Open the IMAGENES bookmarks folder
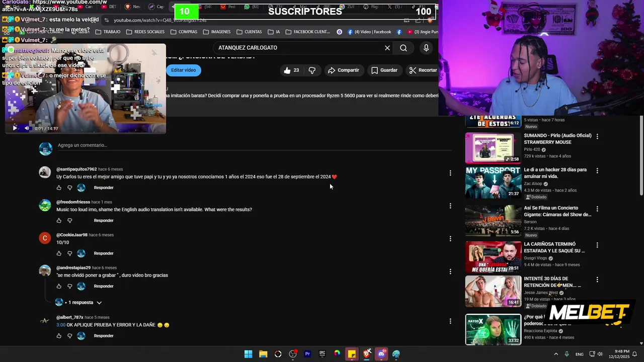Image resolution: width=644 pixels, height=362 pixels. point(217,32)
